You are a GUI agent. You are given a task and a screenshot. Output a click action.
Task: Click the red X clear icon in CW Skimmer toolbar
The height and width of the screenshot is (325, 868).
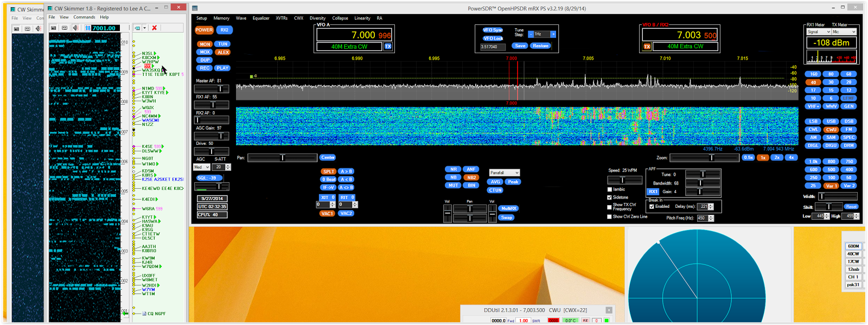pos(155,28)
